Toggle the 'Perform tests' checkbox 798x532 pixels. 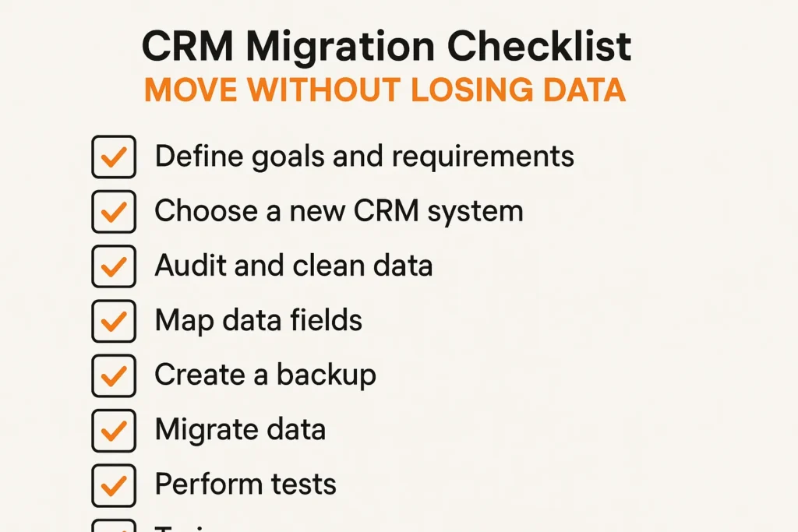click(x=114, y=484)
